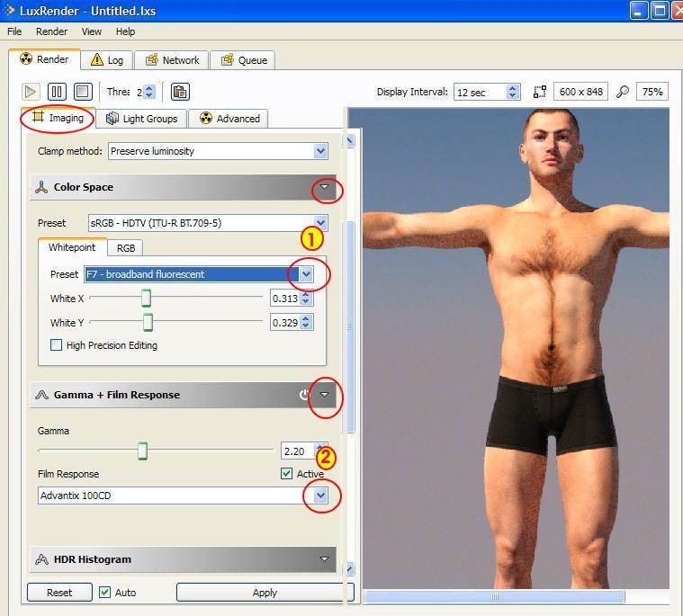Pause the render
Screen dimensions: 683x616
(x=57, y=92)
